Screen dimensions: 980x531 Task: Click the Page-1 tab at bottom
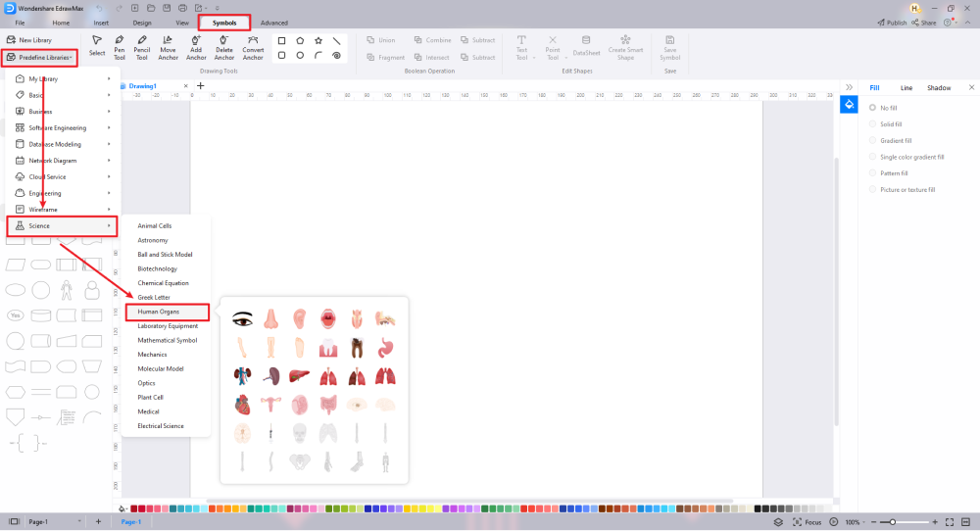(131, 521)
